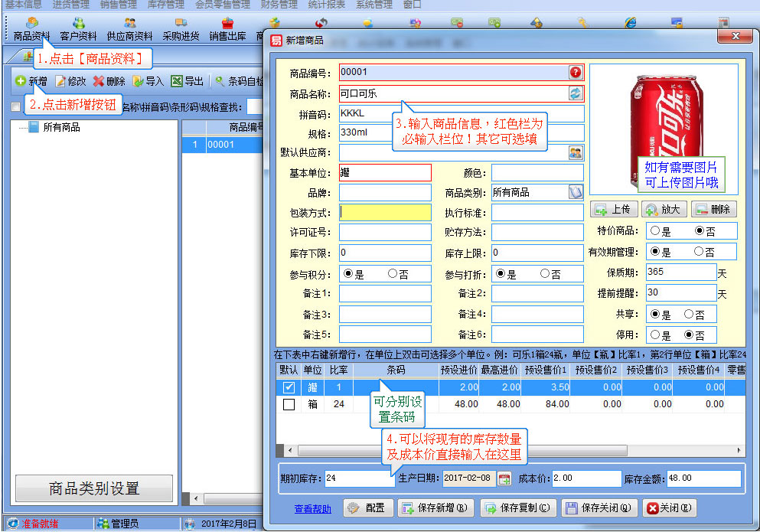Select 是 for 特价商品
Viewport: 760px width, 532px height.
[x=654, y=230]
